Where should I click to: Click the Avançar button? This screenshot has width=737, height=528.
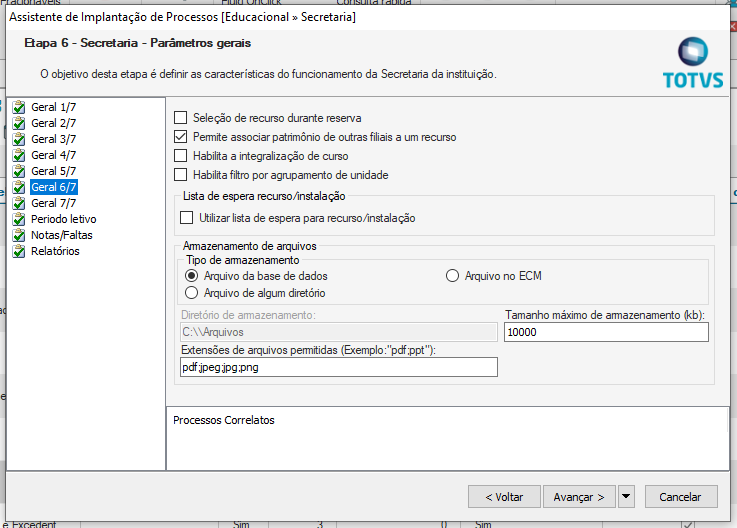click(x=579, y=497)
